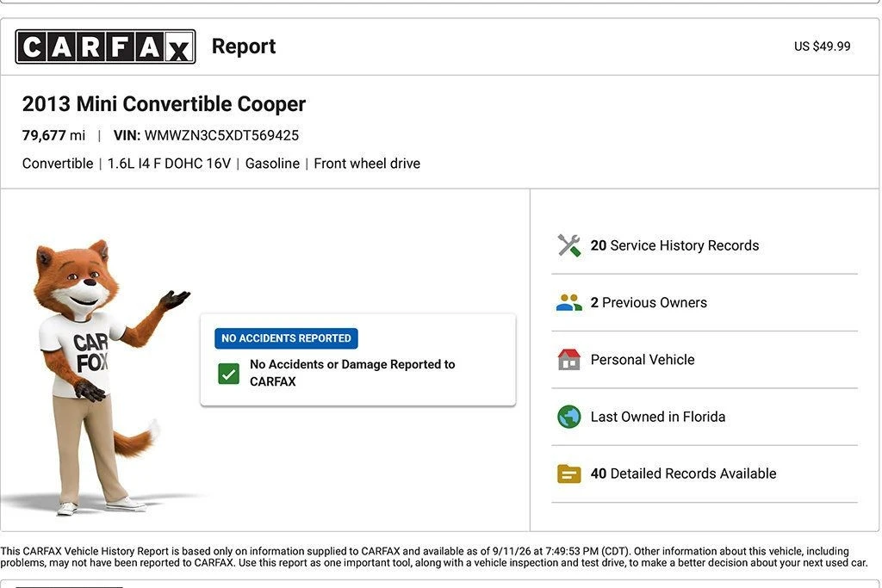
Task: Click the Gasoline fuel type text
Action: pos(272,164)
